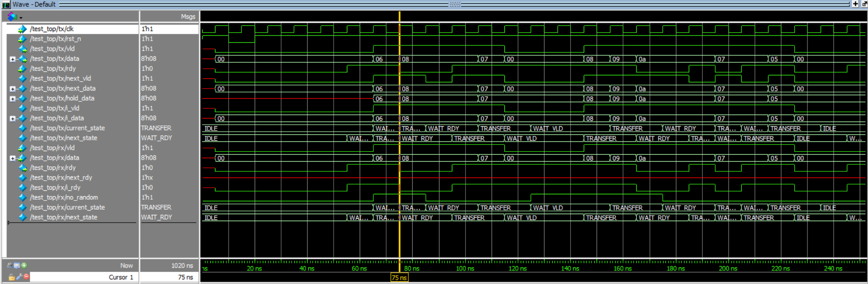Expand the /test_top/tx/next_data bus
The width and height of the screenshot is (868, 284).
coord(12,89)
